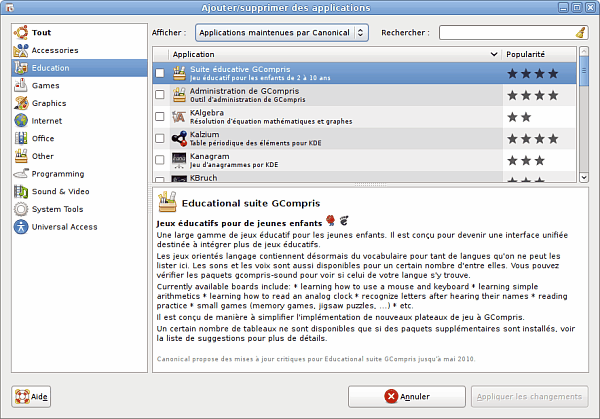Tick the Administration de GCompris checkbox
600x419 pixels.
[160, 95]
